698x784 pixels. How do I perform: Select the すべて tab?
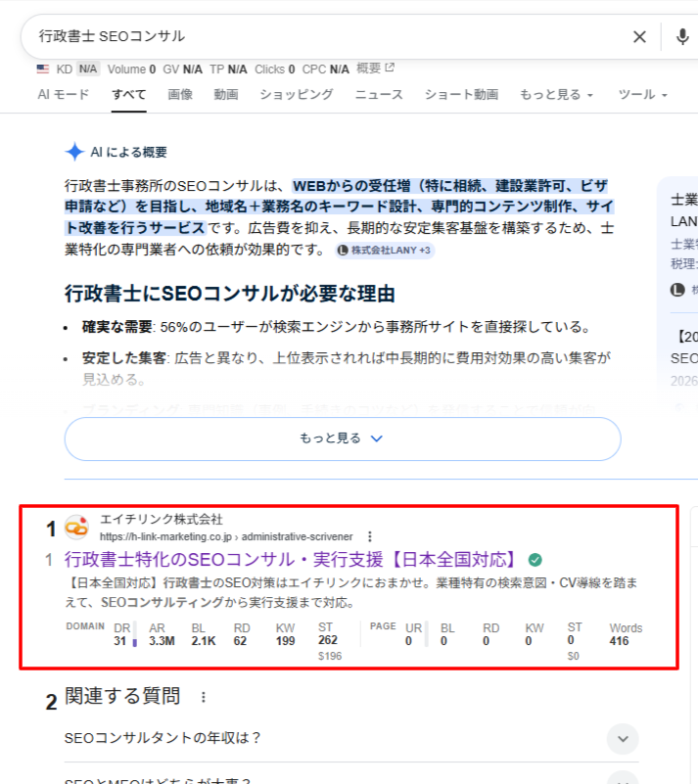pos(129,94)
